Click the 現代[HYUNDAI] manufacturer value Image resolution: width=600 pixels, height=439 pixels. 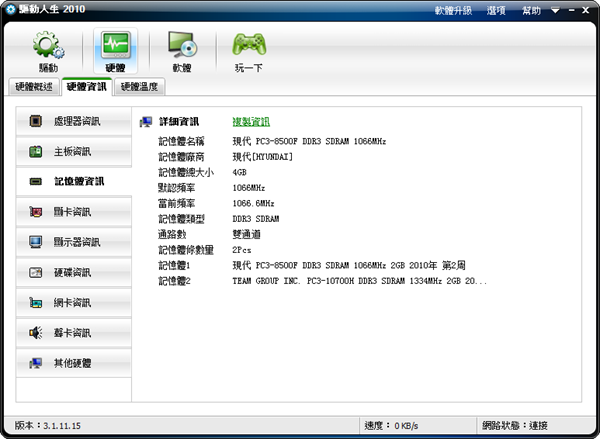[262, 157]
